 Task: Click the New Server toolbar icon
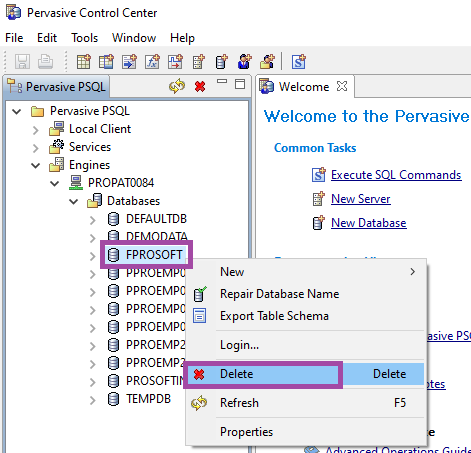click(x=199, y=62)
